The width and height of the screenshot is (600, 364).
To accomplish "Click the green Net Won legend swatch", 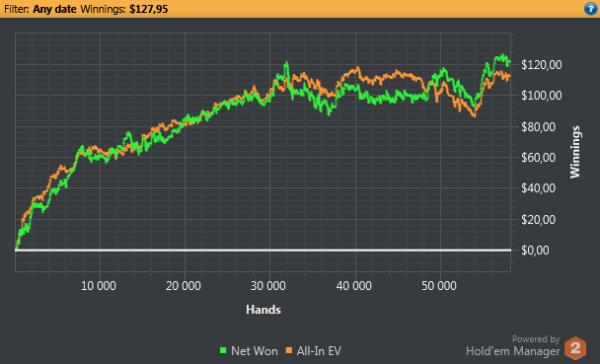I will click(x=223, y=350).
